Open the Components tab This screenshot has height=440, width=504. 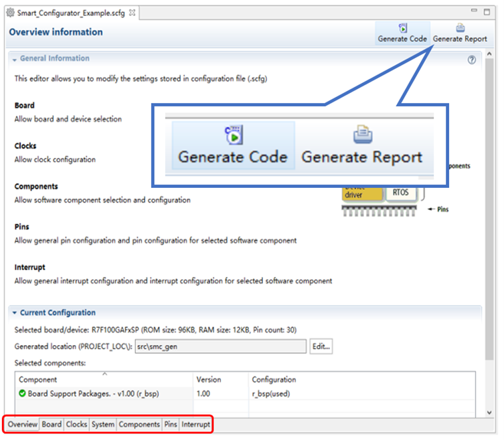click(139, 425)
